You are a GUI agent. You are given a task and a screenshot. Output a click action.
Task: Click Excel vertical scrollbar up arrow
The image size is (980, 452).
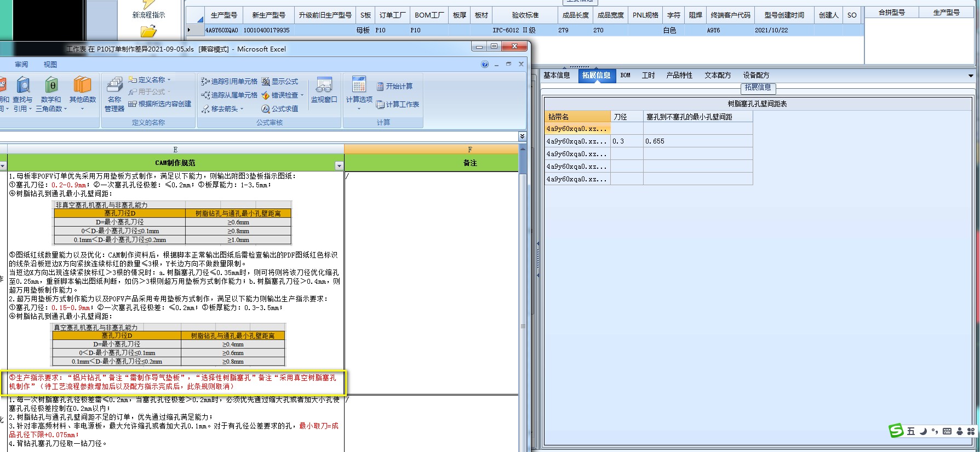pyautogui.click(x=523, y=149)
